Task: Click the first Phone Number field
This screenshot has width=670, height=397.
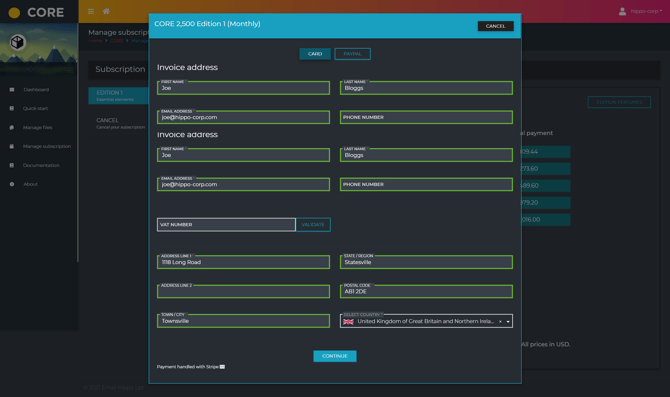Action: (426, 117)
